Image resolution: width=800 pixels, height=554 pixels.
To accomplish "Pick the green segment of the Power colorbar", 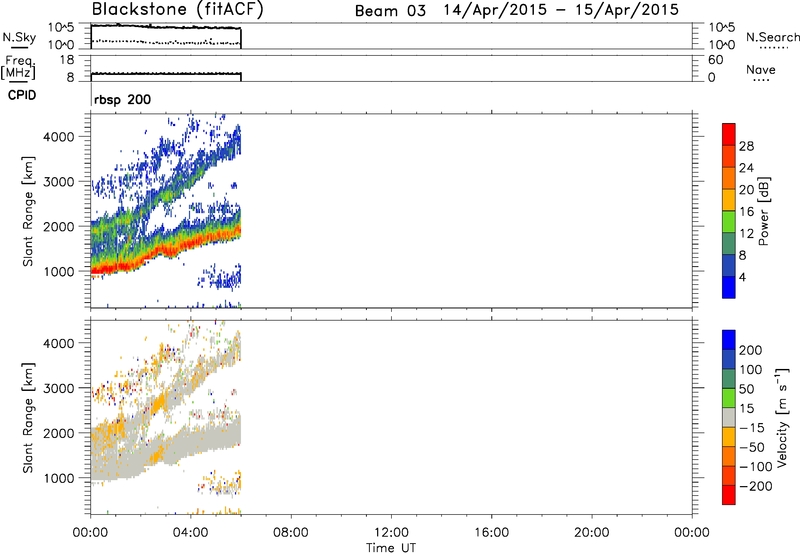I will click(729, 221).
